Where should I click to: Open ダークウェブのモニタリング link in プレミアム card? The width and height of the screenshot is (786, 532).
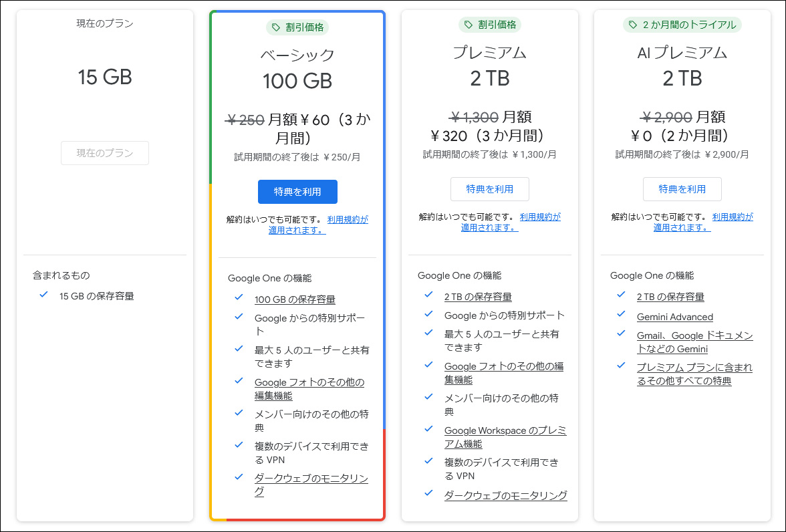pyautogui.click(x=506, y=495)
